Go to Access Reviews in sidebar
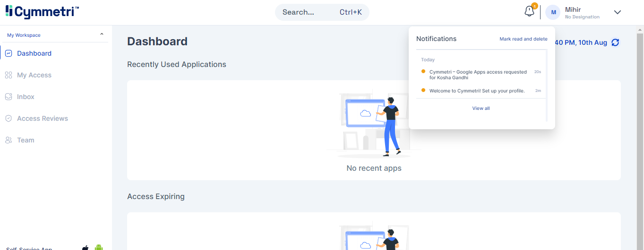Viewport: 644px width, 250px height. click(43, 118)
